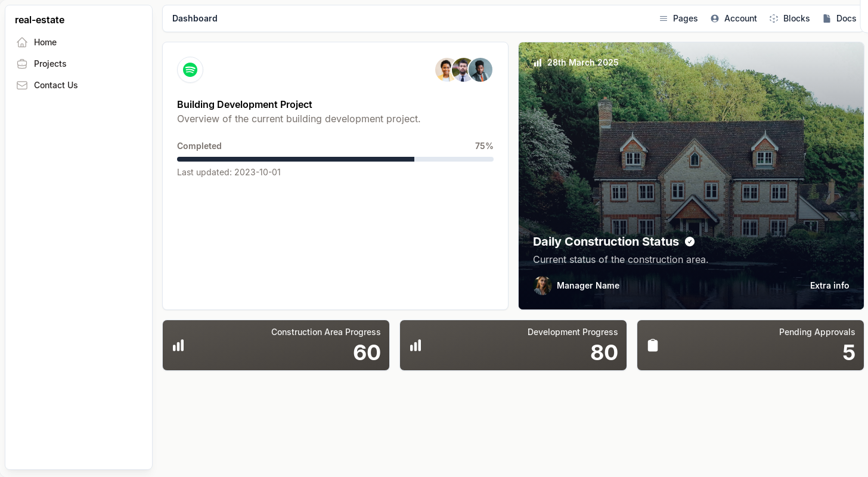This screenshot has height=477, width=868.
Task: Open the Pages menu
Action: tap(678, 18)
